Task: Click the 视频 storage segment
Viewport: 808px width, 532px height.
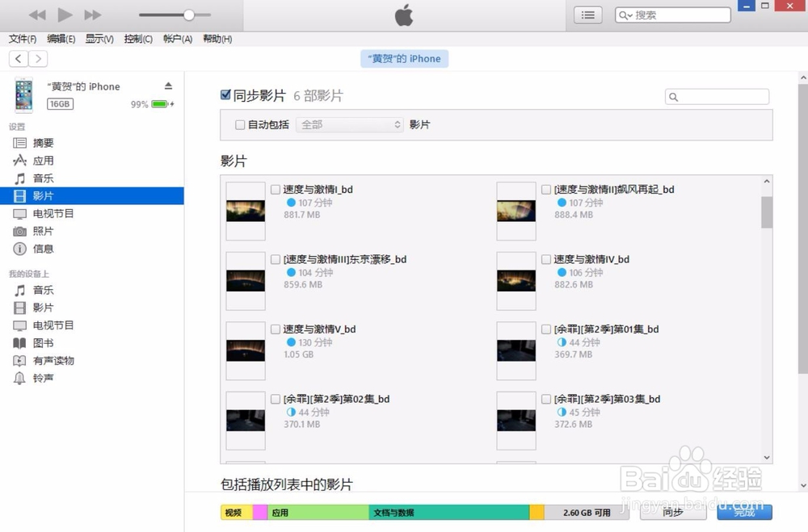Action: (x=237, y=513)
